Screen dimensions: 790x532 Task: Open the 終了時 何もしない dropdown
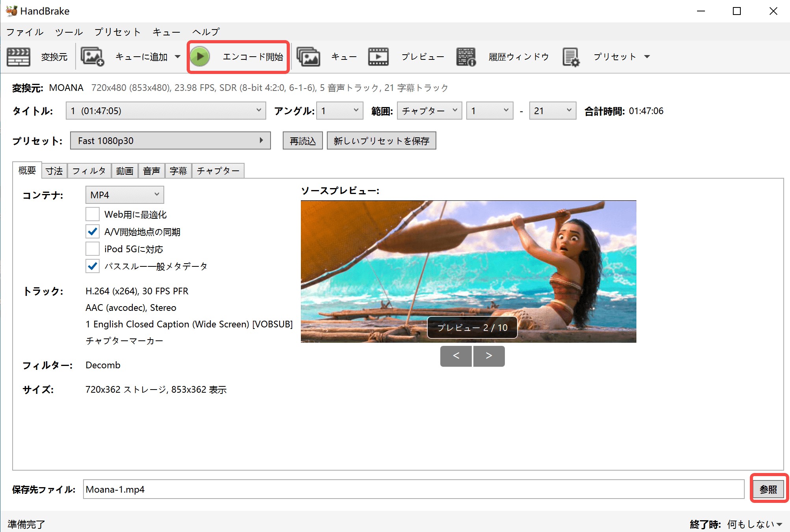click(755, 524)
